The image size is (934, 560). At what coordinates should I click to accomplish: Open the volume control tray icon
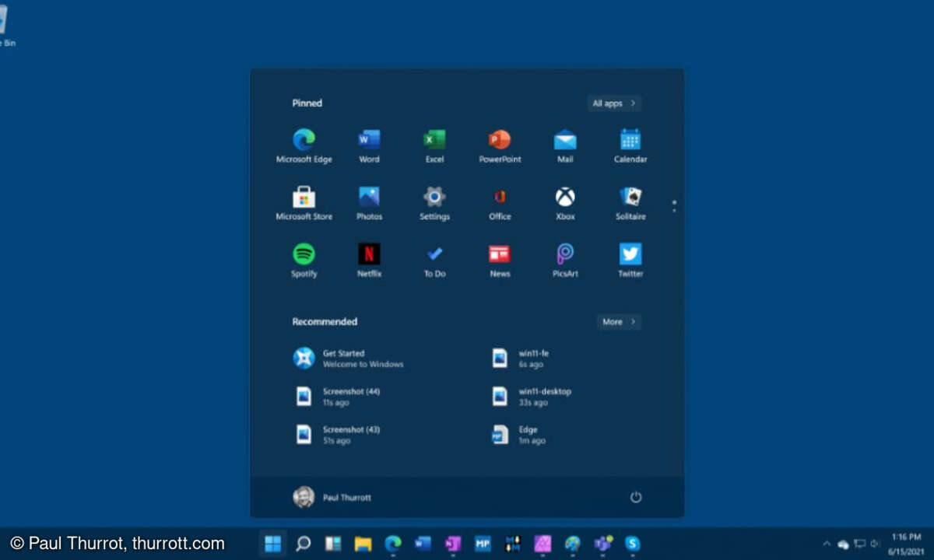pos(876,544)
